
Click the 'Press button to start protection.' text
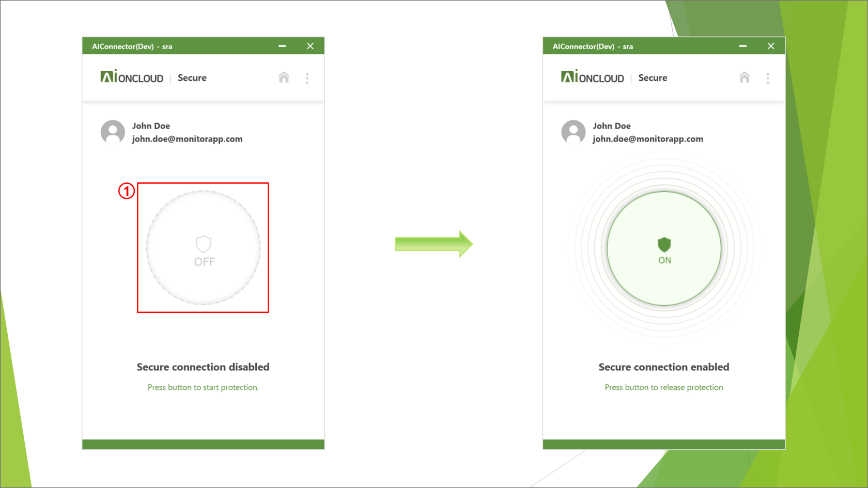coord(203,387)
